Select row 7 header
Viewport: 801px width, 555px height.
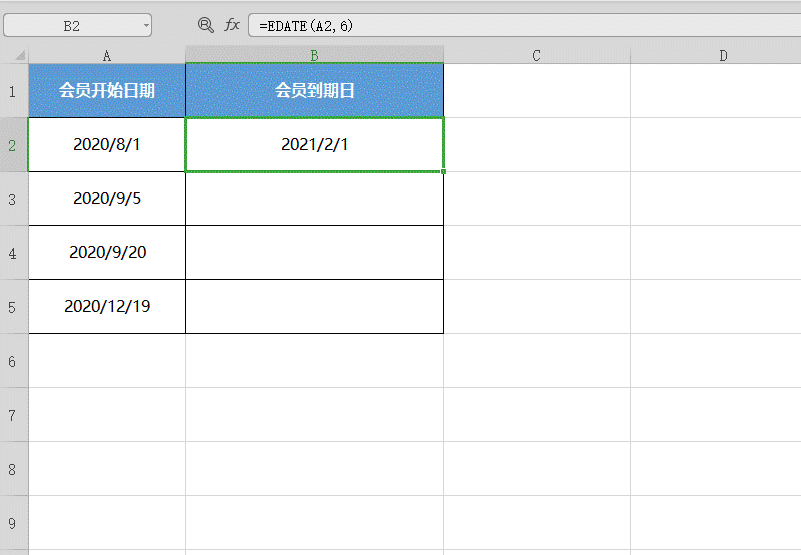14,415
